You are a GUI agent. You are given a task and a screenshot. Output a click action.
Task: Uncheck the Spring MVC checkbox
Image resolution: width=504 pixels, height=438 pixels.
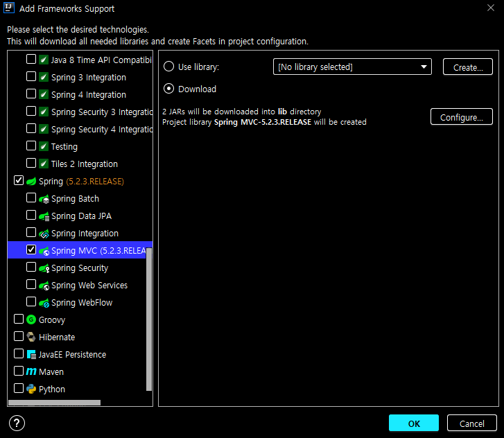[31, 250]
